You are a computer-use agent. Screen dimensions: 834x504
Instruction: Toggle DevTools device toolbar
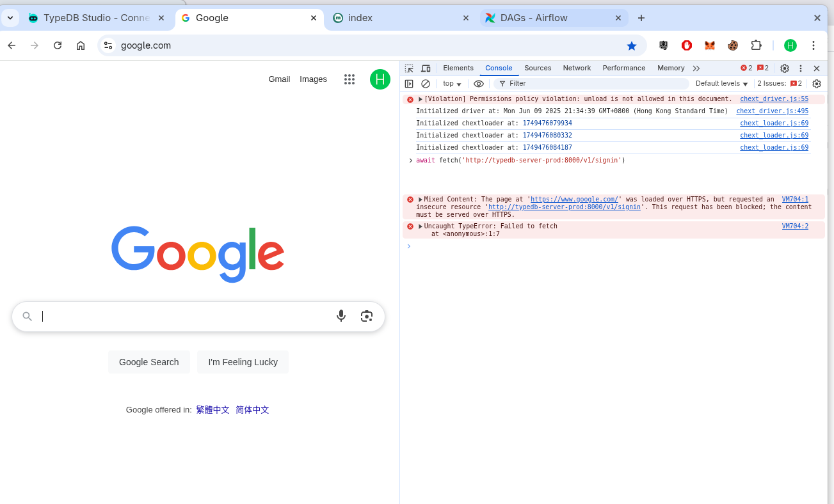pyautogui.click(x=426, y=68)
